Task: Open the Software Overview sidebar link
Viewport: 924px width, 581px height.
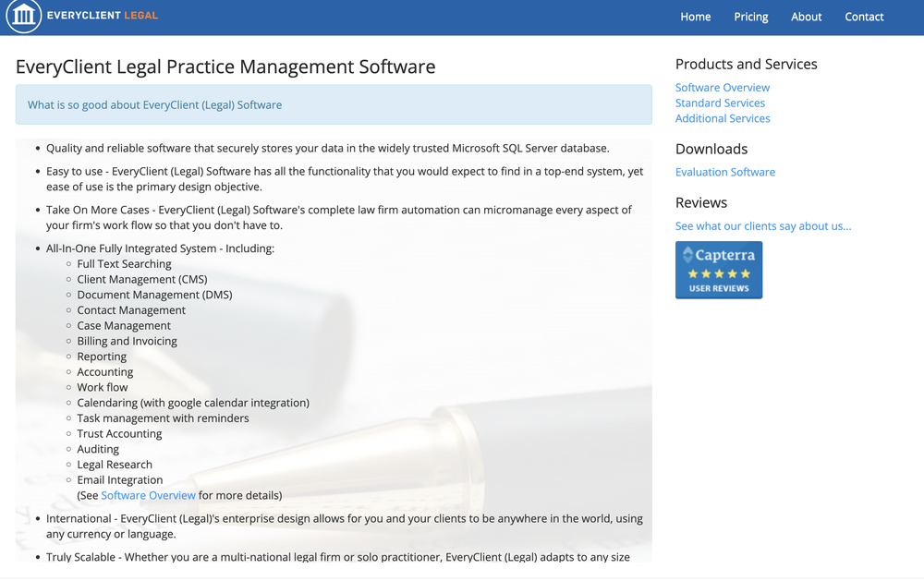Action: coord(722,87)
